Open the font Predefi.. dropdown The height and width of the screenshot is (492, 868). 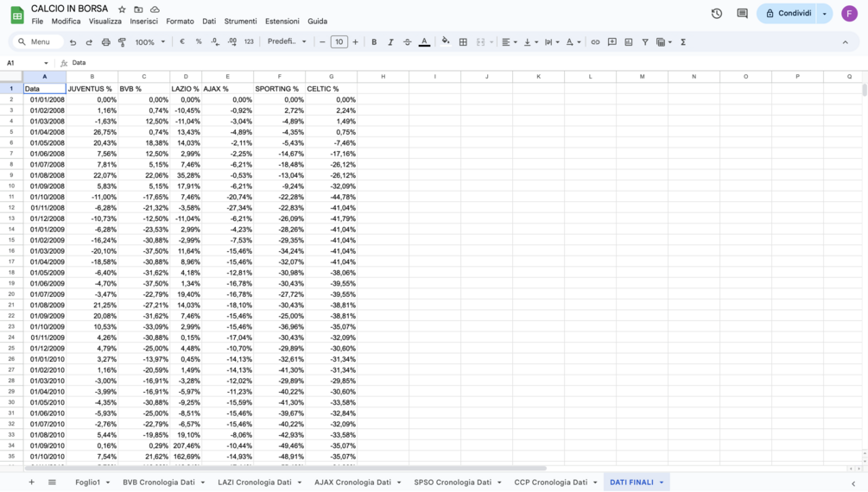coord(287,41)
